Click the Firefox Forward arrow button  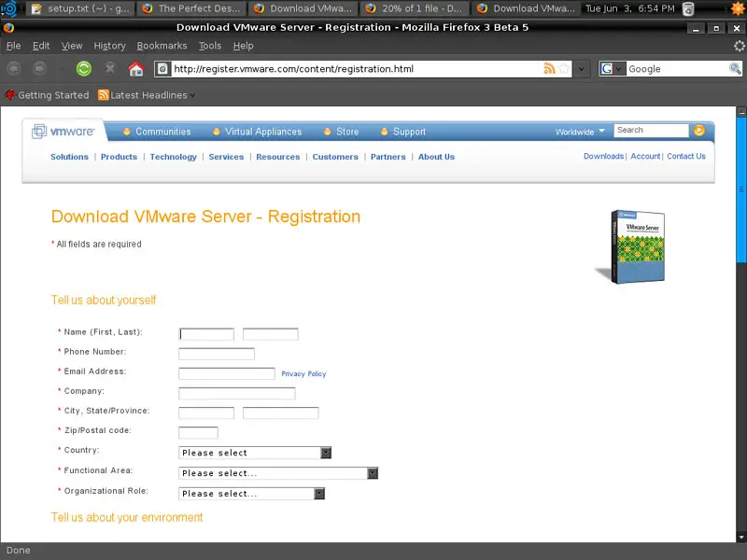click(39, 68)
